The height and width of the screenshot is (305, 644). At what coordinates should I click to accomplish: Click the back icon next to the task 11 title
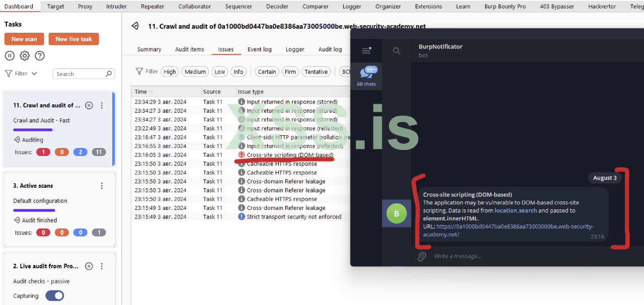(x=135, y=26)
